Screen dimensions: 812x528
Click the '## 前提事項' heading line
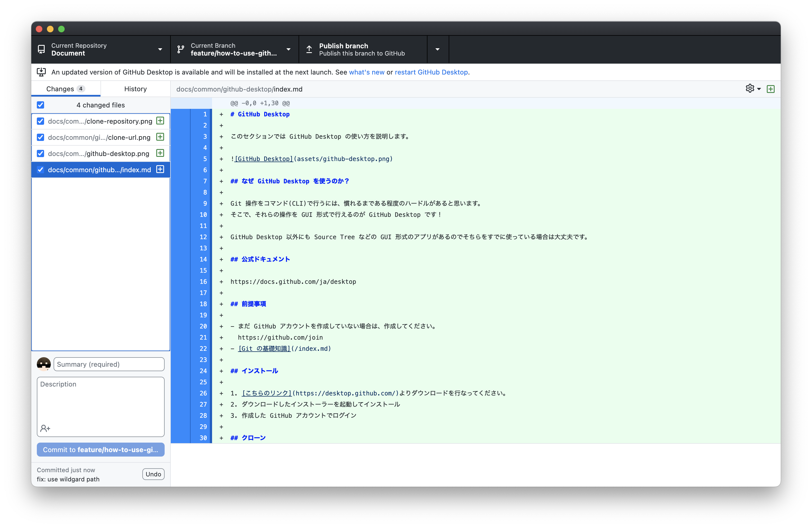coord(248,304)
